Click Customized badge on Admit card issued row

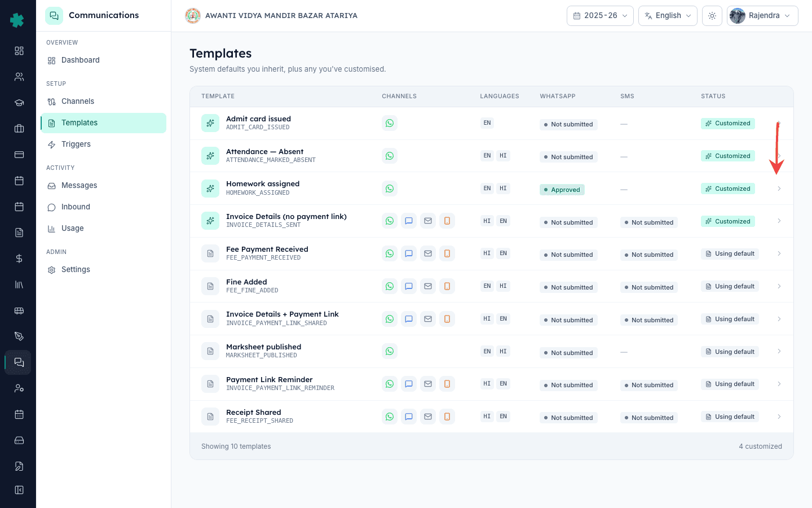click(x=728, y=123)
